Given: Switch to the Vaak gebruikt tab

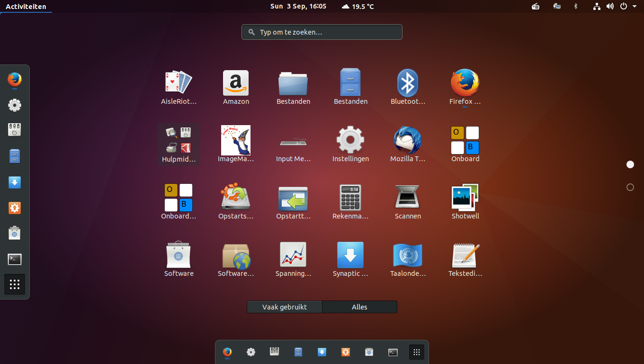Looking at the screenshot, I should 285,307.
